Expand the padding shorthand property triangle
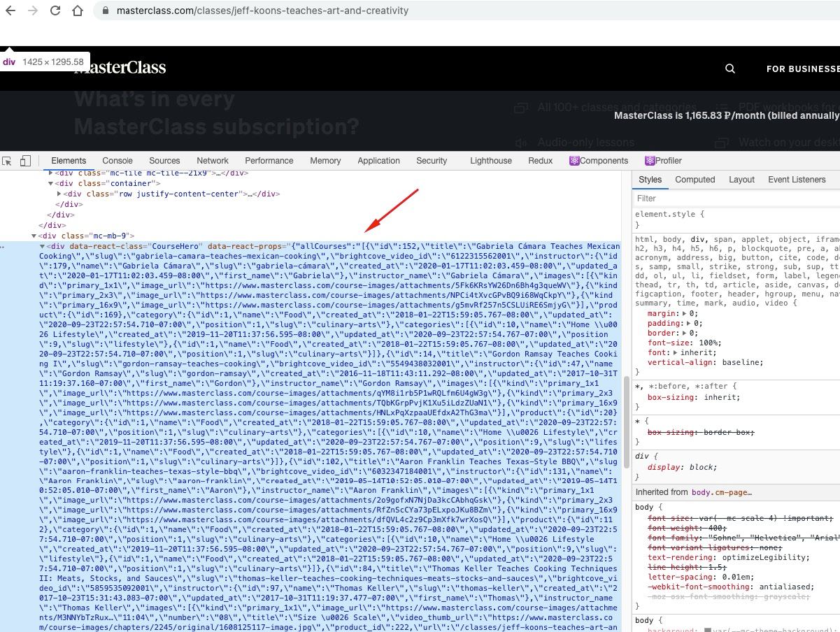Image resolution: width=840 pixels, height=632 pixels. pyautogui.click(x=689, y=324)
